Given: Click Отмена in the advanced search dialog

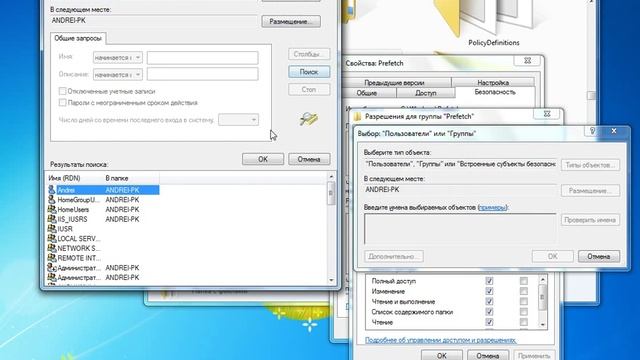Looking at the screenshot, I should click(309, 159).
